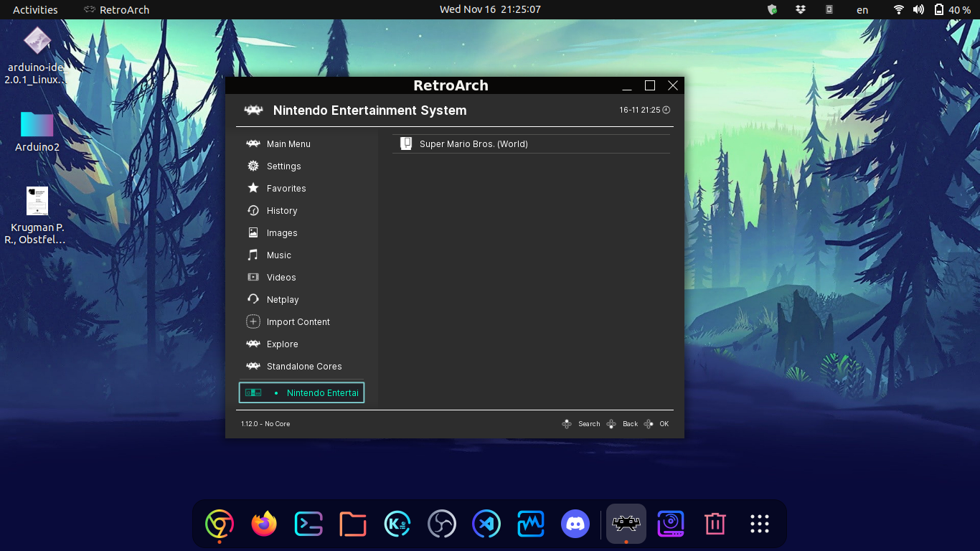Image resolution: width=980 pixels, height=551 pixels.
Task: Open the Explore menu item
Action: 282,344
